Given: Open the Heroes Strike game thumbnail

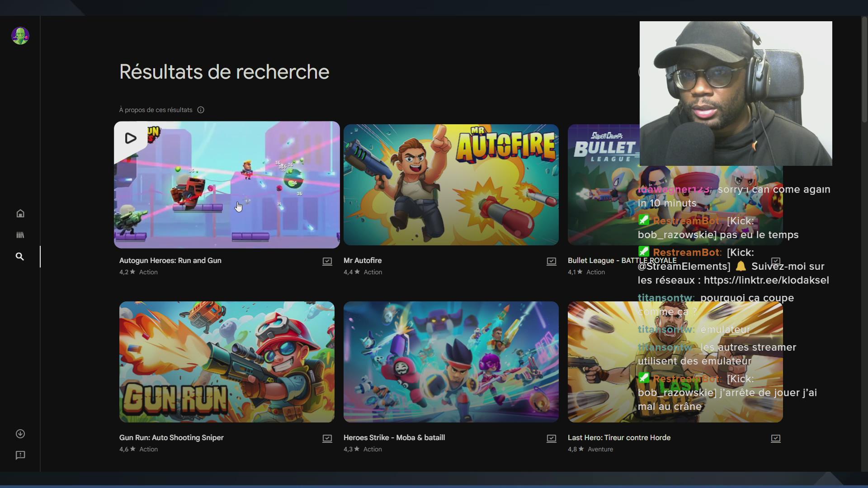Looking at the screenshot, I should 451,362.
